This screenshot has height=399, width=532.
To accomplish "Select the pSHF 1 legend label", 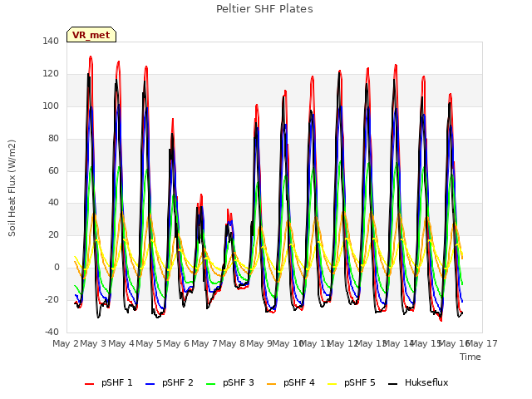I will click(116, 382).
